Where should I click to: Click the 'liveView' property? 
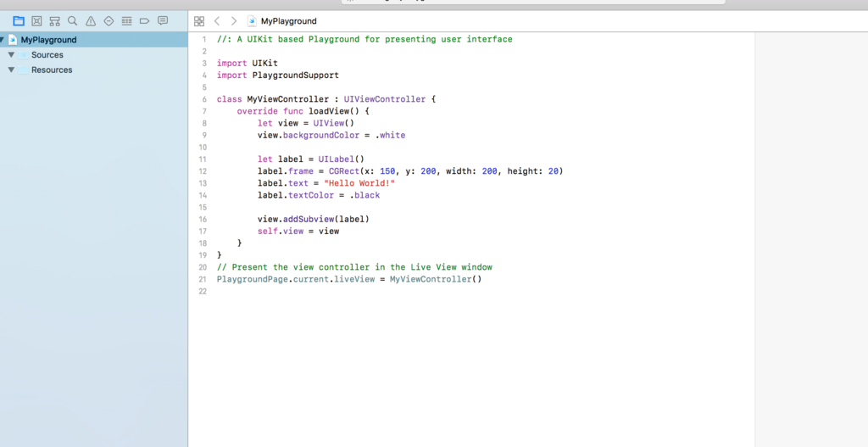(x=354, y=279)
